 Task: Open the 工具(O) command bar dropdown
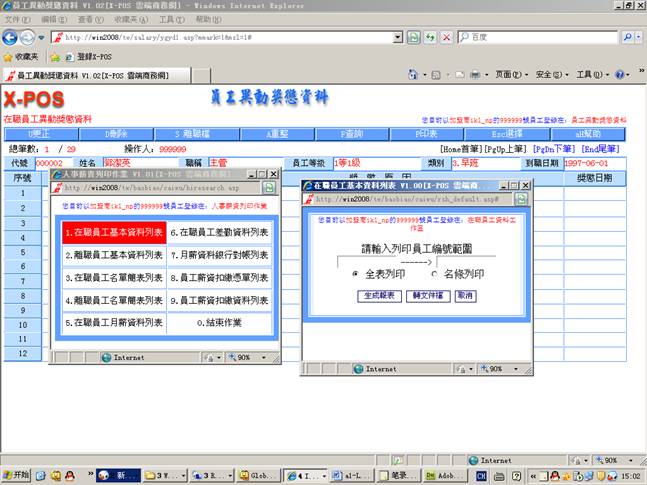pos(591,75)
